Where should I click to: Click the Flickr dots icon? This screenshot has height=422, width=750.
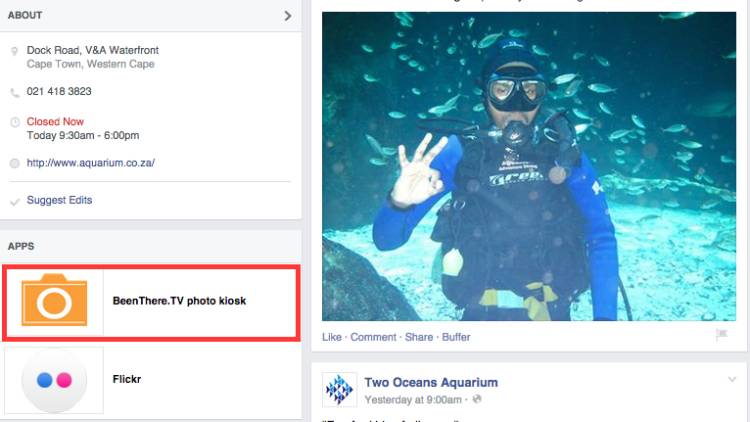(x=54, y=380)
